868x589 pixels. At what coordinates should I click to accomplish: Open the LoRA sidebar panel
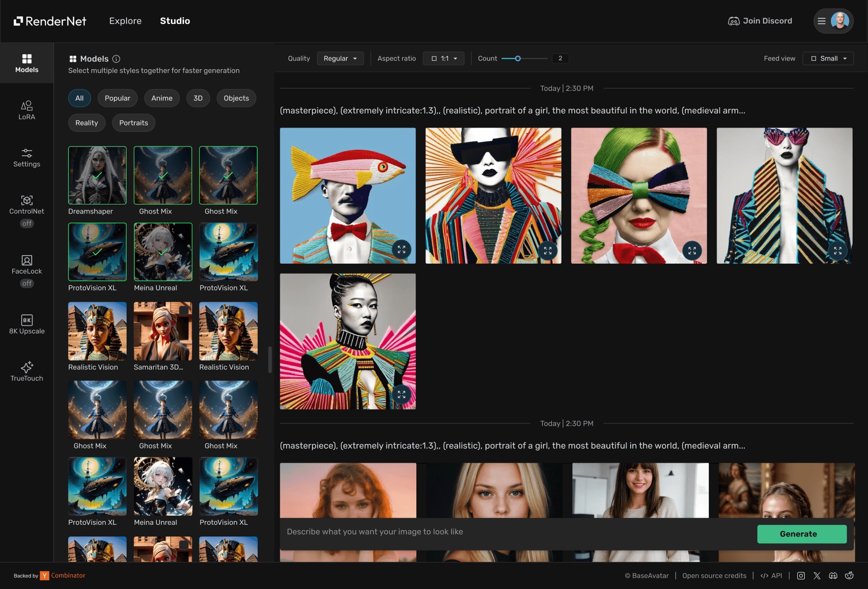pyautogui.click(x=27, y=110)
